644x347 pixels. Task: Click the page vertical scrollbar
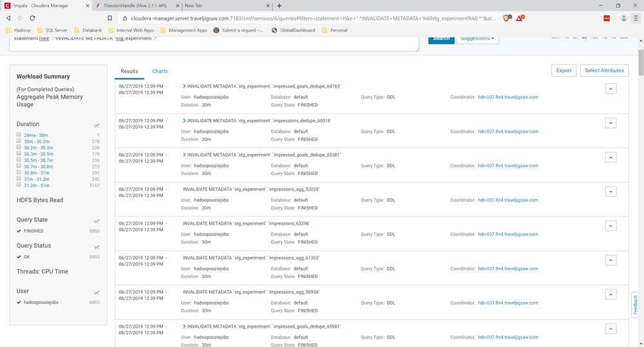641,62
